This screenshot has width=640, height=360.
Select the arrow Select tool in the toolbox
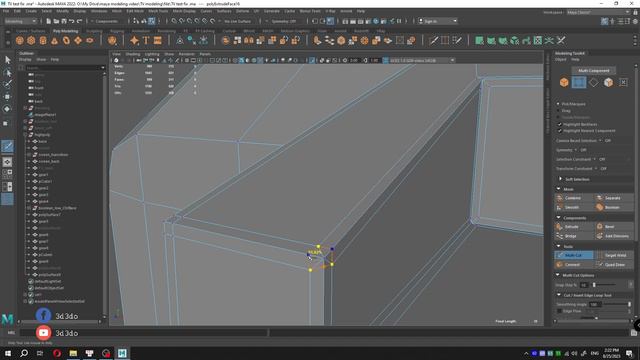(x=7, y=60)
